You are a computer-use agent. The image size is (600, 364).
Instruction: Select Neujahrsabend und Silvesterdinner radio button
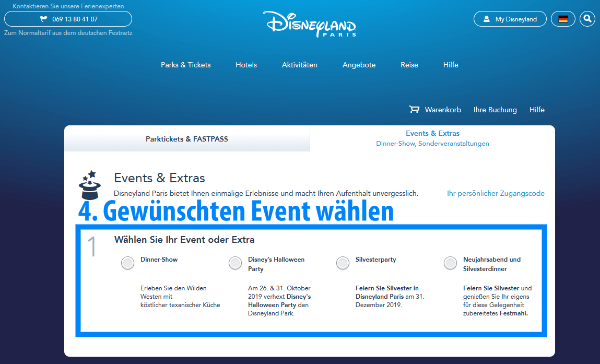point(450,263)
